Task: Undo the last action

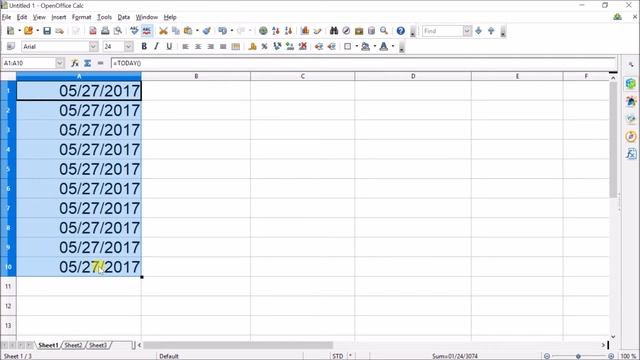Action: tap(222, 31)
